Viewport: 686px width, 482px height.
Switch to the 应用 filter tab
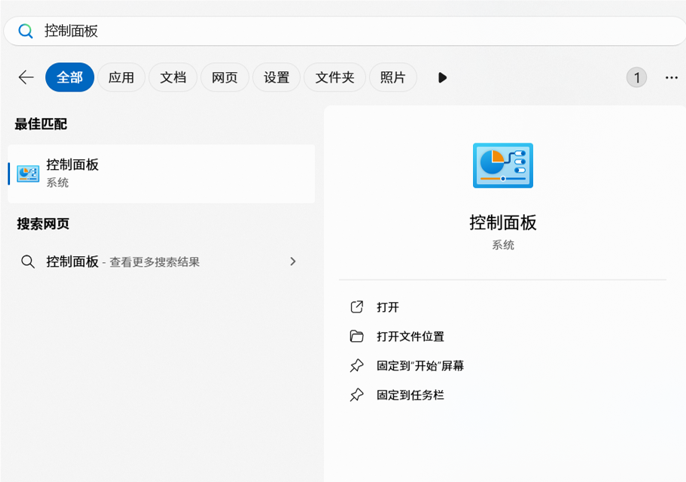coord(121,78)
